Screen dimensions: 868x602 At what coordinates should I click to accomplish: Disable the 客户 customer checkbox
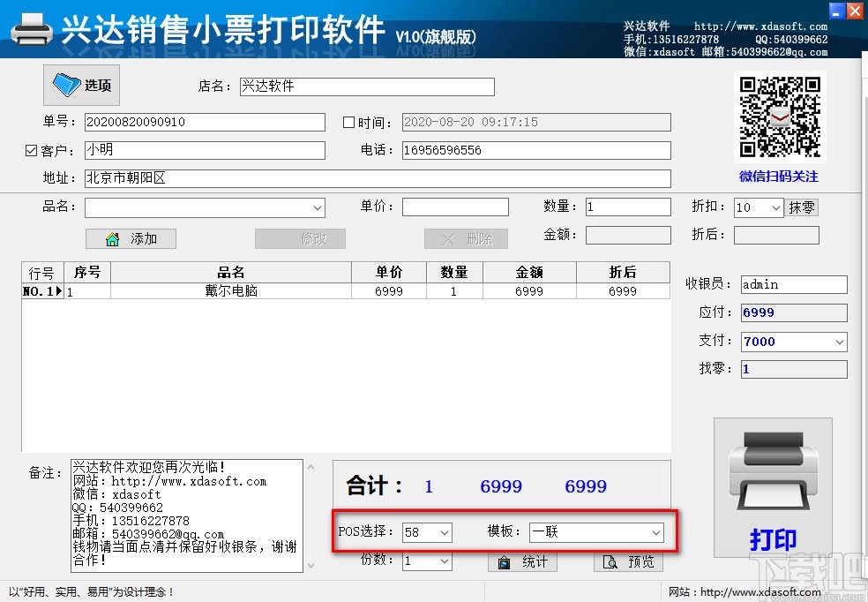tap(30, 150)
